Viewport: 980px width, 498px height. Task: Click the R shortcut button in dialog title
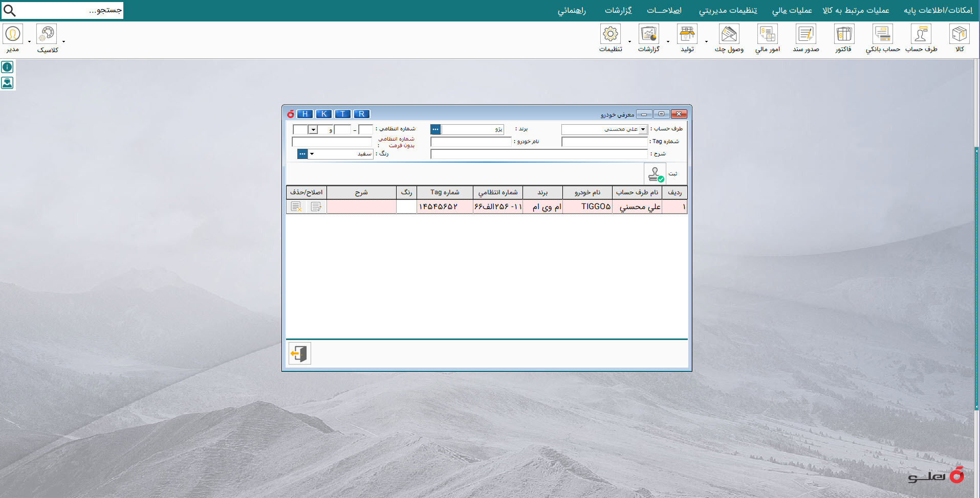362,114
